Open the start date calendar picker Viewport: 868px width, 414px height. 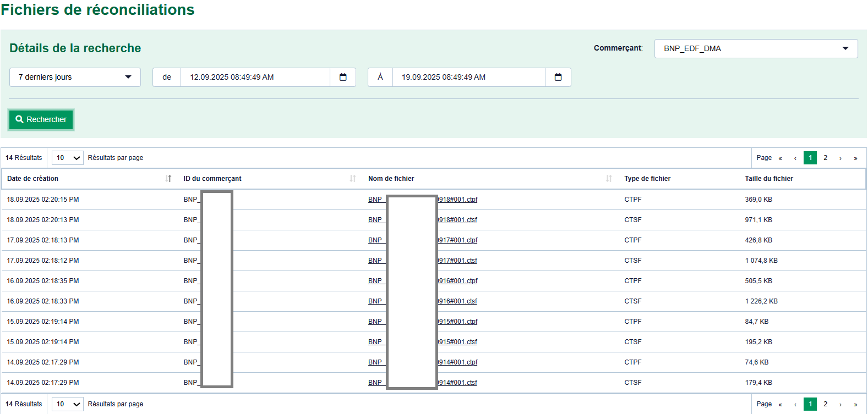(x=343, y=78)
